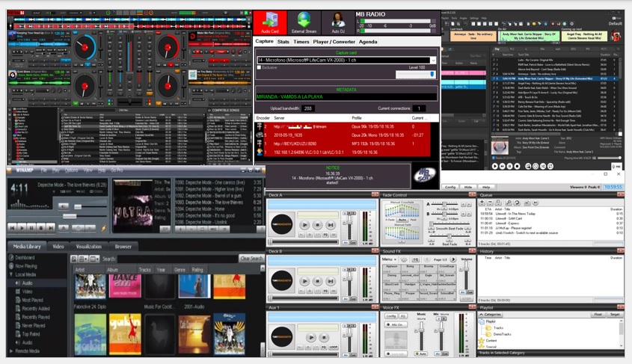Click the Winamp library search field
The height and width of the screenshot is (364, 632).
(x=177, y=259)
